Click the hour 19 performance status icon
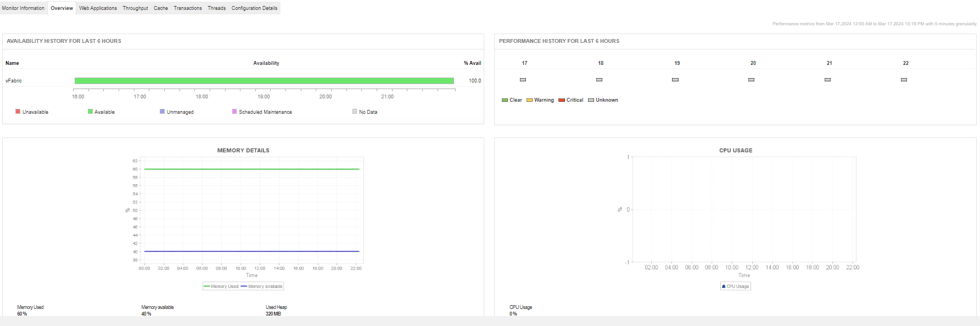This screenshot has height=326, width=980. [675, 80]
